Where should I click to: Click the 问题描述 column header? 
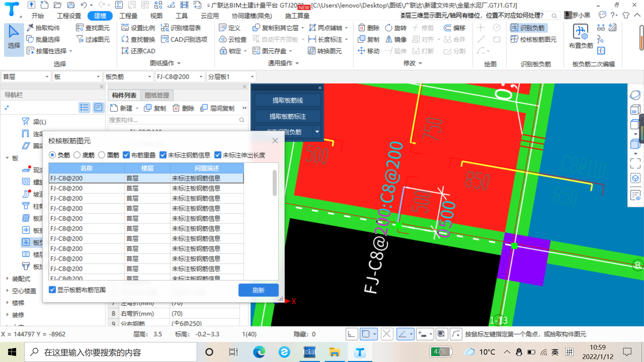207,168
